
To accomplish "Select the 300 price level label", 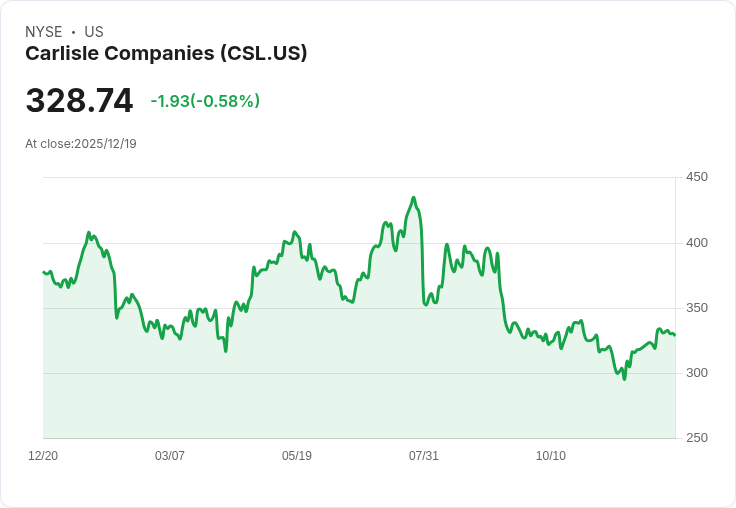I will click(696, 373).
